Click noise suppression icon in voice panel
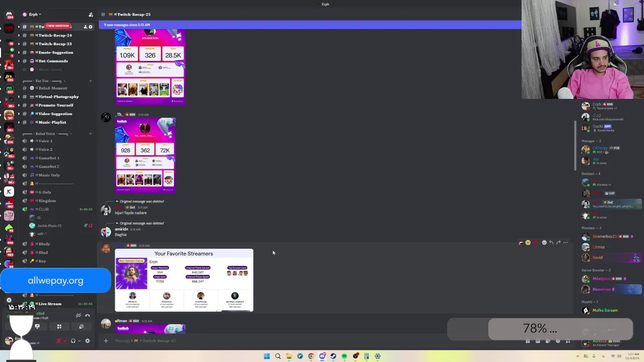Viewport: 644px width, 362px height. coord(78,316)
